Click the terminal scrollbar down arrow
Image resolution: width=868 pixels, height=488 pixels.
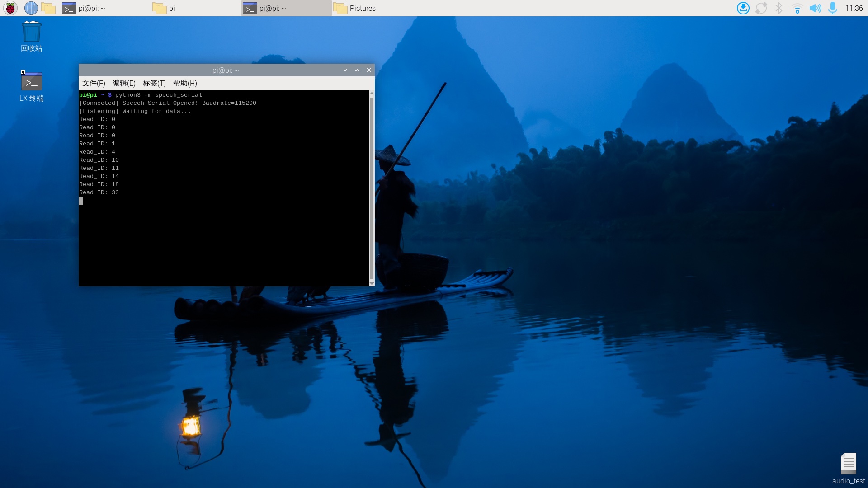(x=372, y=284)
